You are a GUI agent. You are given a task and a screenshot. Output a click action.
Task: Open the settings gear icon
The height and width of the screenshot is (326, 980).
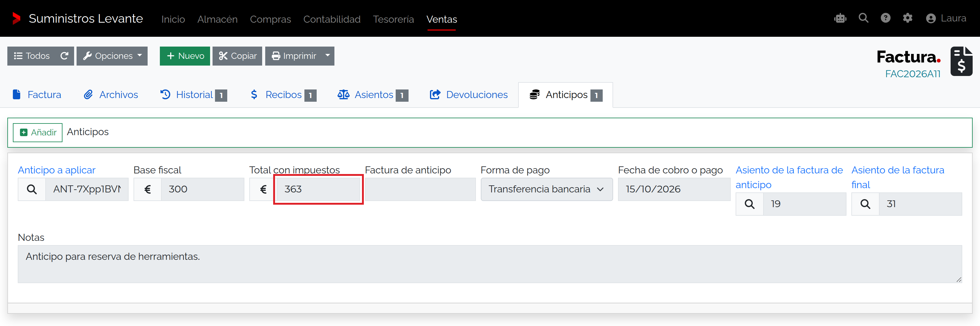[x=908, y=18]
